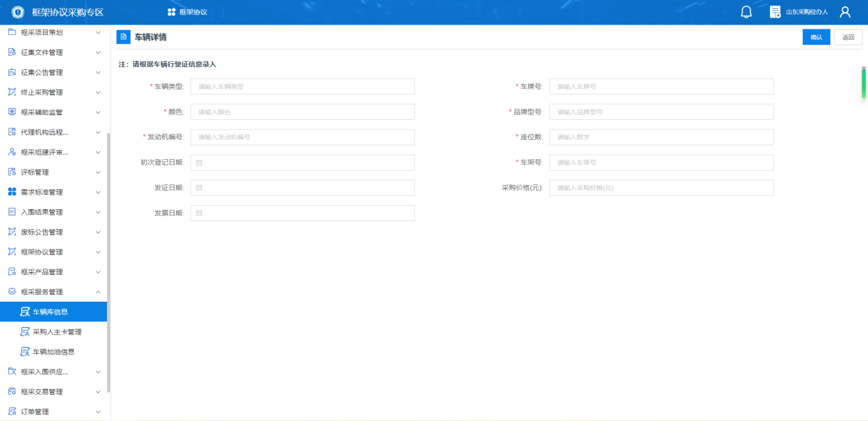Click the 框采项目策划 folder icon
Viewport: 868px width, 421px height.
coord(12,32)
